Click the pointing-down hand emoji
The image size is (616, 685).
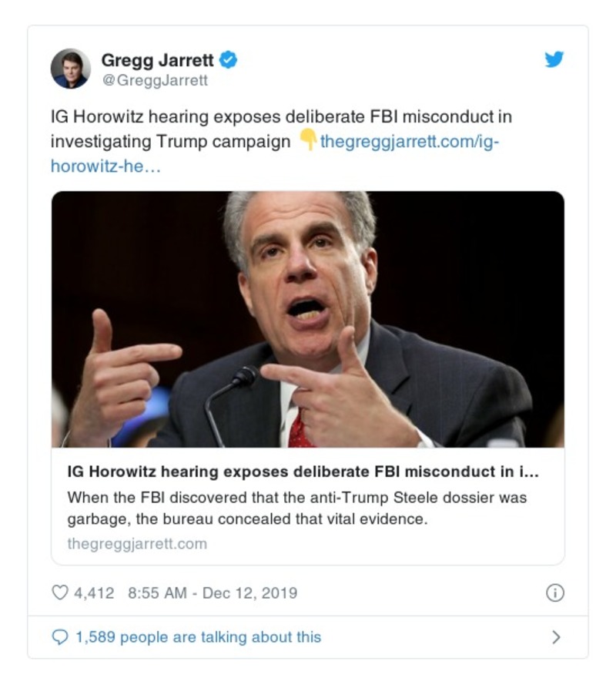306,142
